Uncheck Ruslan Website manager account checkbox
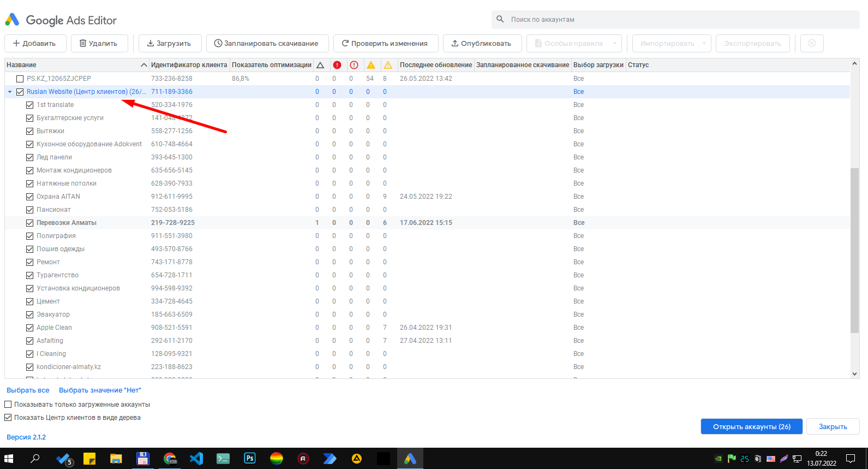868x469 pixels. tap(20, 92)
